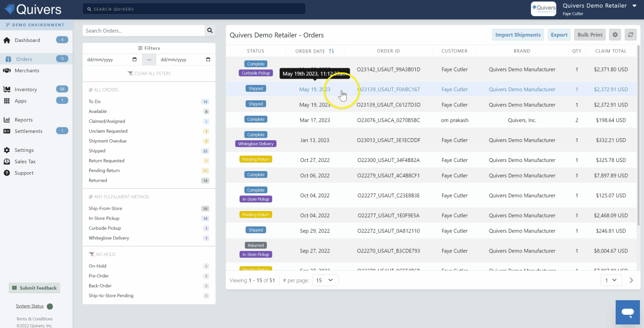
Task: Click into the Search Orders box
Action: pos(144,31)
